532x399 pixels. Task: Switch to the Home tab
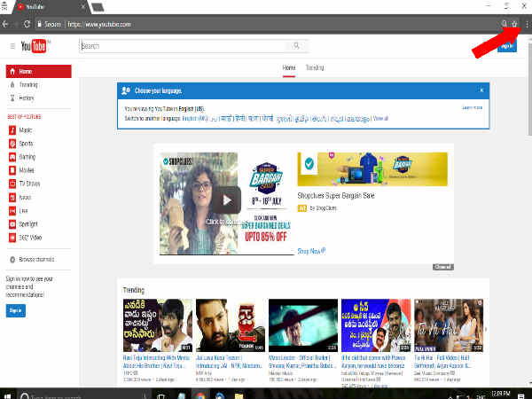pyautogui.click(x=289, y=68)
